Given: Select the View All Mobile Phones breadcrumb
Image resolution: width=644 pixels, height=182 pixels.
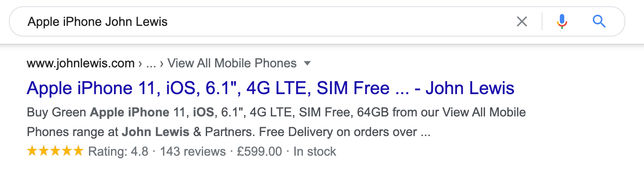Looking at the screenshot, I should point(232,63).
